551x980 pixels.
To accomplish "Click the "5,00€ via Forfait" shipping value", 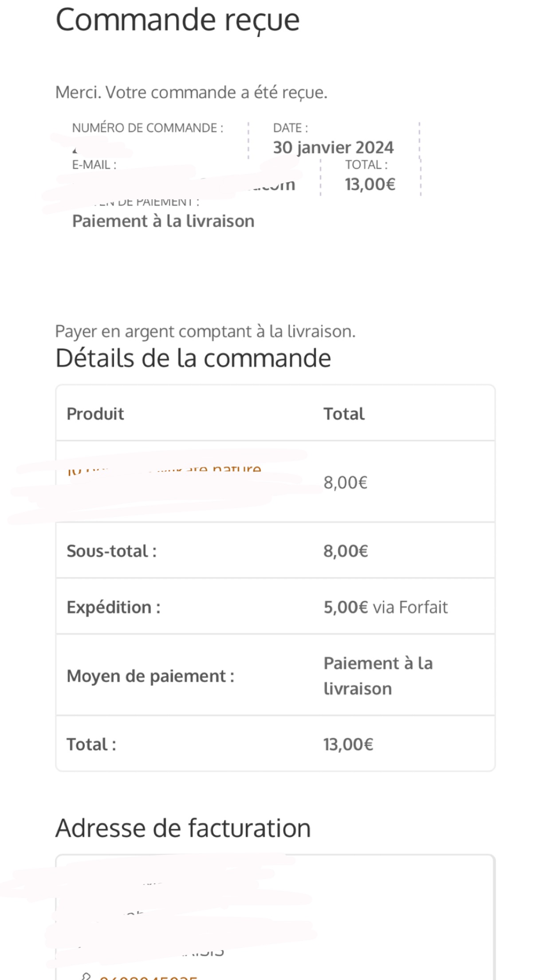I will coord(386,607).
